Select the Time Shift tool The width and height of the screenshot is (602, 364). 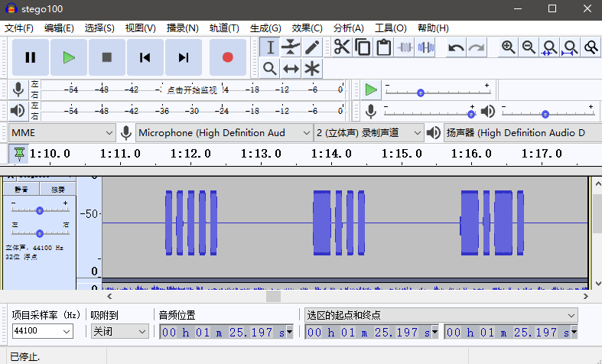coord(291,69)
